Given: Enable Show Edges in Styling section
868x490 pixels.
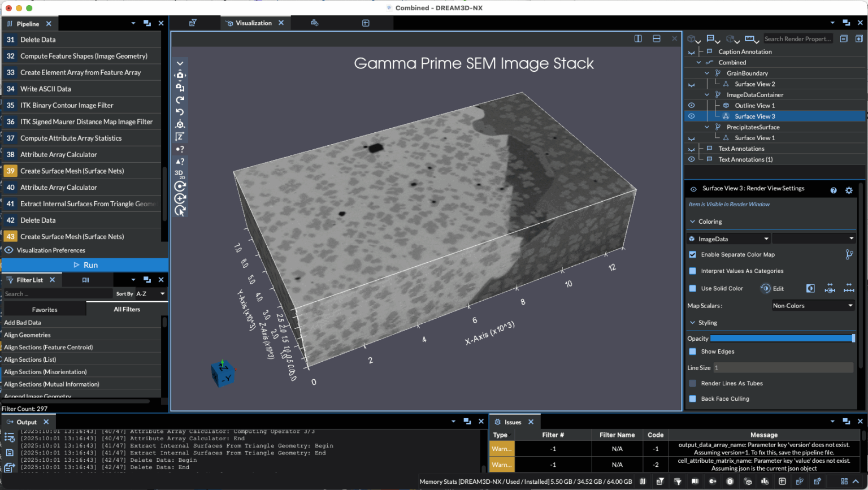Looking at the screenshot, I should coord(693,352).
